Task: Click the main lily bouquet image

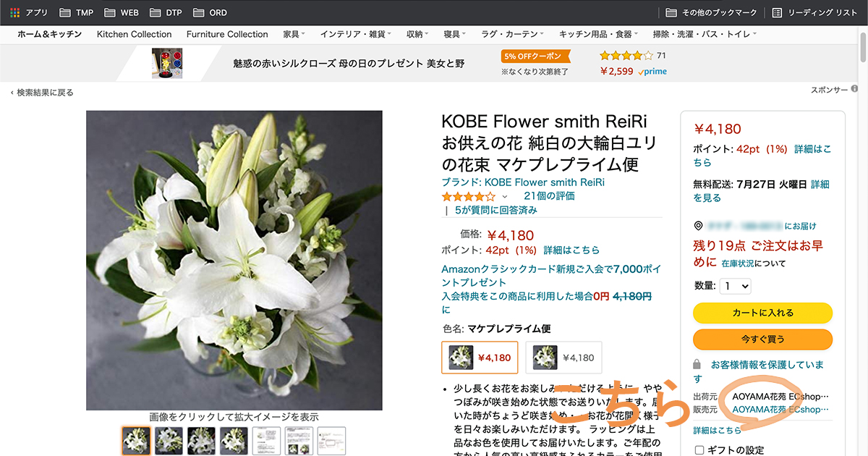Action: [x=234, y=261]
